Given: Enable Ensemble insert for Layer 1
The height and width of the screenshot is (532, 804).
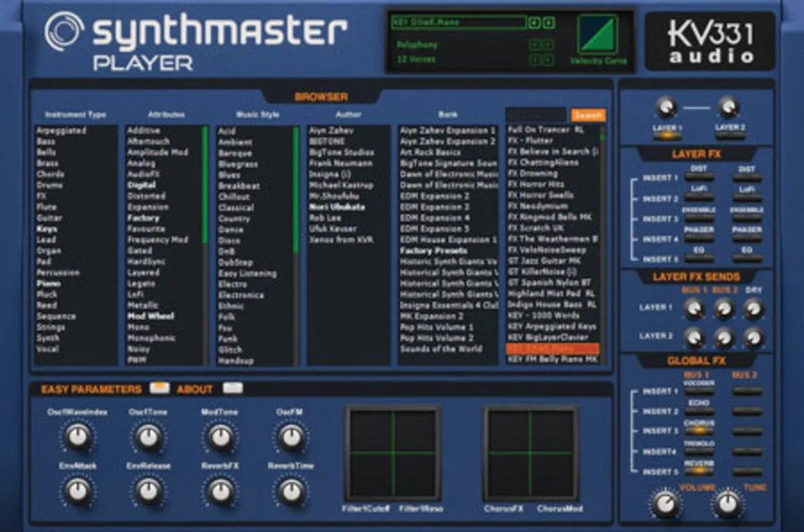Looking at the screenshot, I should 698,219.
